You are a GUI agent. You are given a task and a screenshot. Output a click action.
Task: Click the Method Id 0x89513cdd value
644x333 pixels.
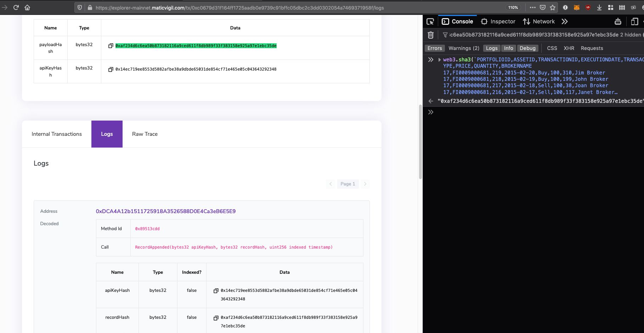click(147, 229)
